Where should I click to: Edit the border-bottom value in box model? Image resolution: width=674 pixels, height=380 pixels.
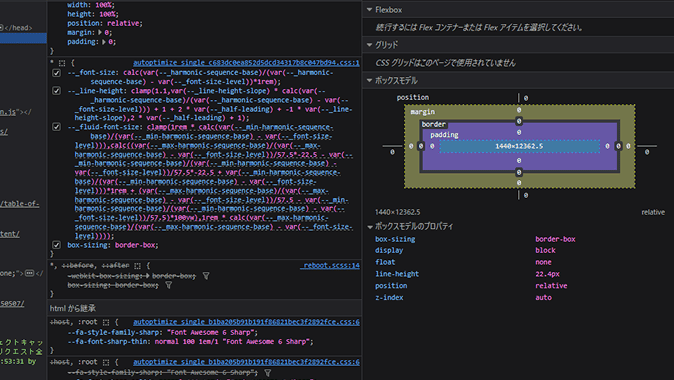coord(519,172)
